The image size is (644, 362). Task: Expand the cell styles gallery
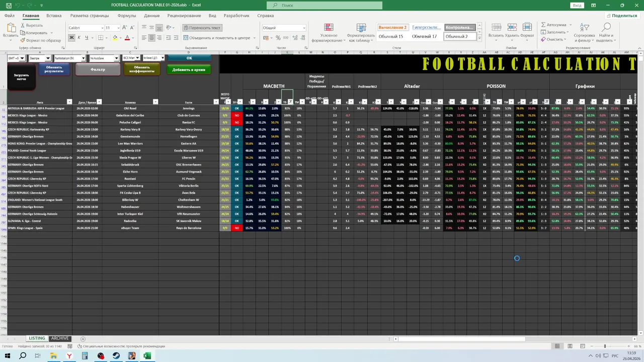point(479,38)
